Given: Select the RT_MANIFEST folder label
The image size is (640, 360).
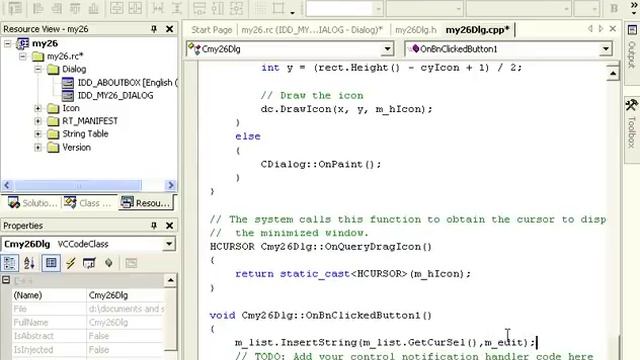Looking at the screenshot, I should point(90,121).
